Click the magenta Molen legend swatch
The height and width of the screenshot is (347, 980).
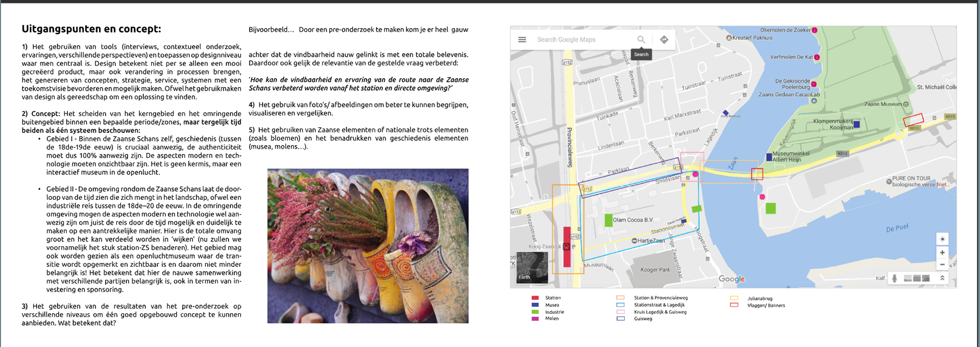(535, 318)
